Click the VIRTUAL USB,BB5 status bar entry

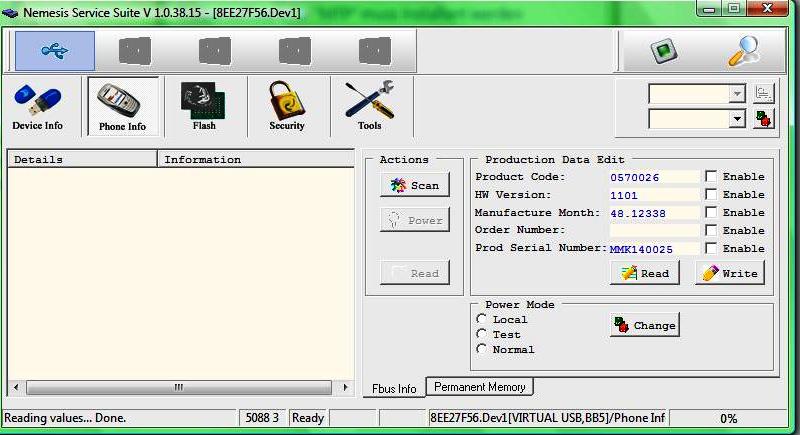547,418
